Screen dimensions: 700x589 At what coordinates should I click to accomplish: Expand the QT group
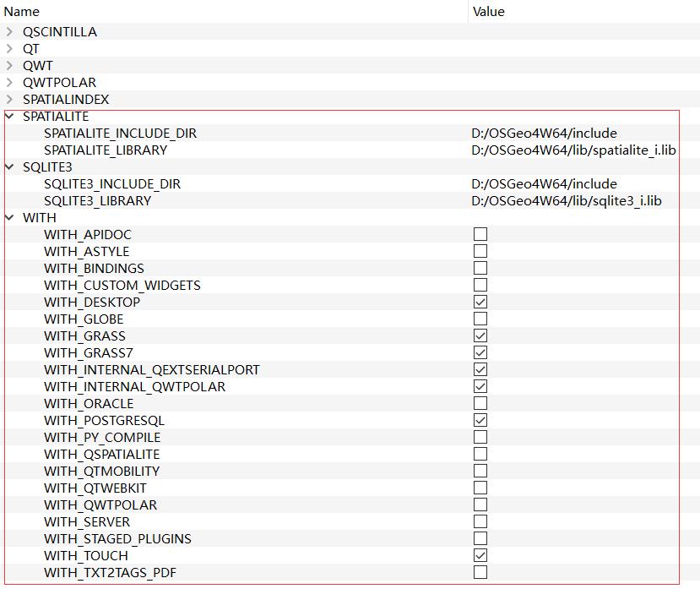(9, 49)
